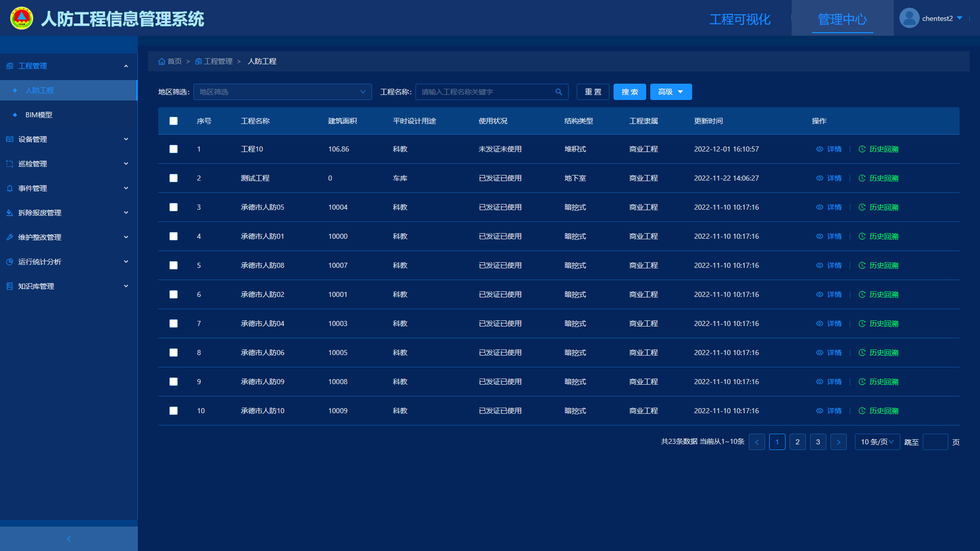Image resolution: width=980 pixels, height=551 pixels.
Task: Click next page arrow in pagination
Action: [838, 442]
